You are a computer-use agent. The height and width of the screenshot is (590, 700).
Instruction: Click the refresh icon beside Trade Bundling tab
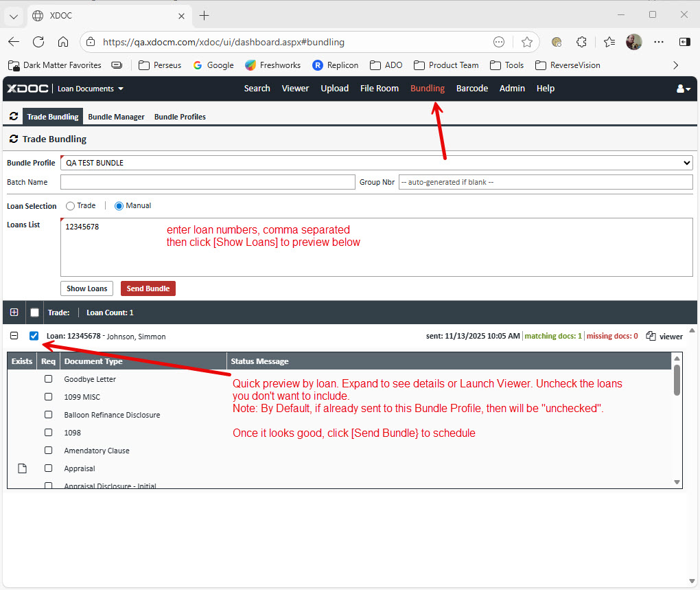click(14, 117)
